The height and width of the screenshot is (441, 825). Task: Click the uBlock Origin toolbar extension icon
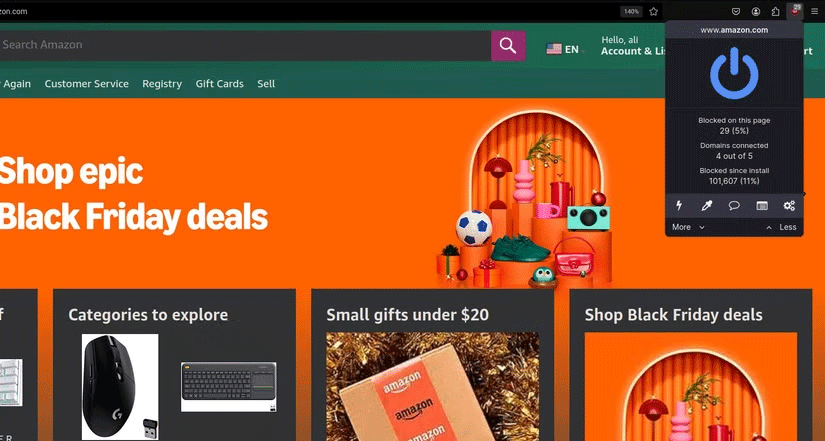(794, 12)
